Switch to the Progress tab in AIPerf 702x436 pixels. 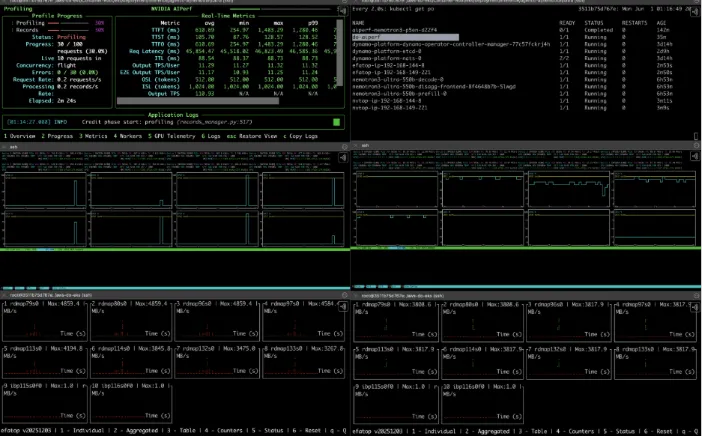57,136
